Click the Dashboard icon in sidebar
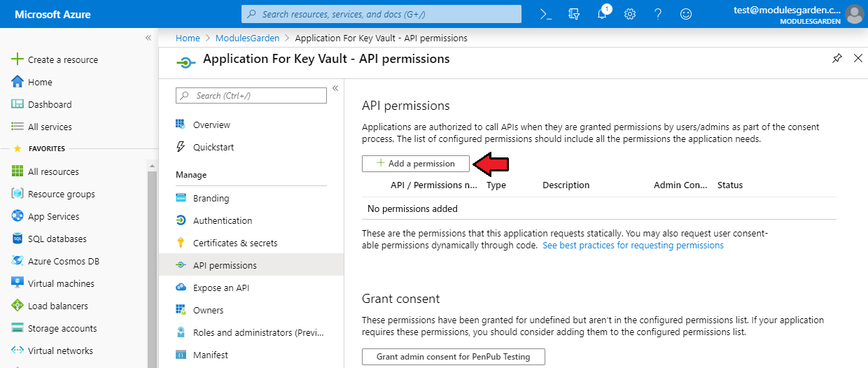Viewport: 868px width, 368px height. pyautogui.click(x=17, y=104)
